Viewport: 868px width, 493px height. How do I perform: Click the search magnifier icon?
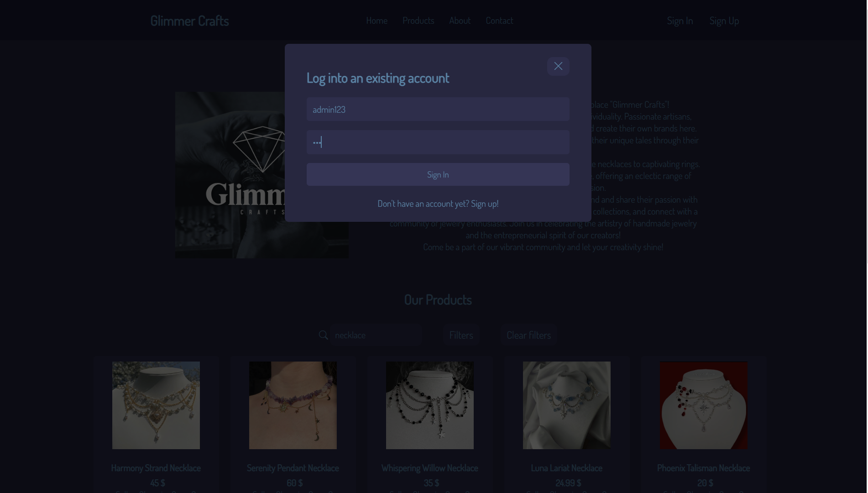coord(323,335)
